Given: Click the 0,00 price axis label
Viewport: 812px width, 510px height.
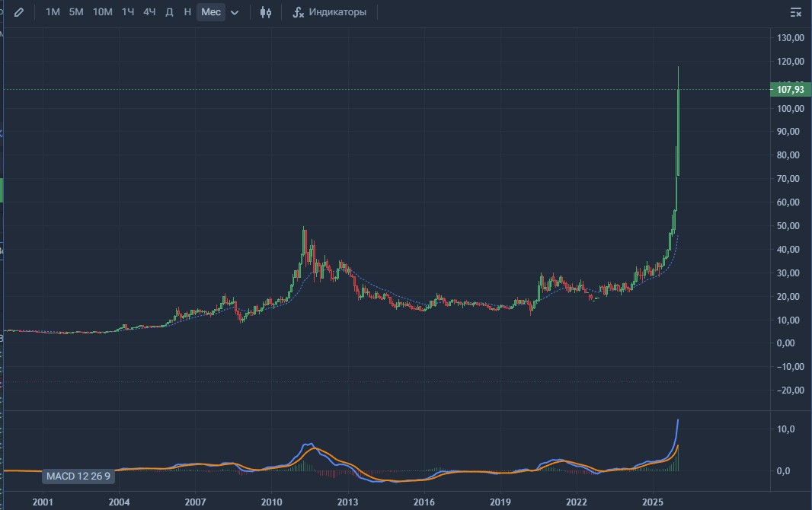Looking at the screenshot, I should [x=785, y=343].
